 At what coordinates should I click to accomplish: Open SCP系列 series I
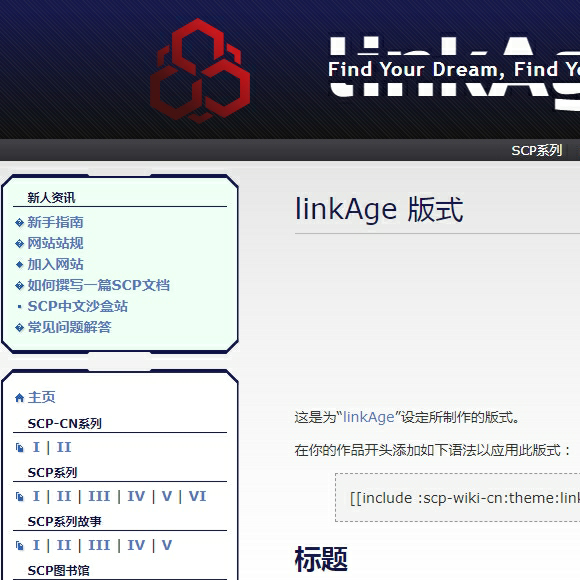pyautogui.click(x=36, y=496)
